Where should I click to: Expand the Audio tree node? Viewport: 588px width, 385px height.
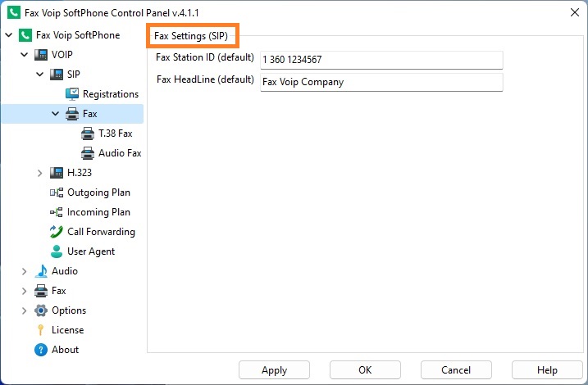click(x=24, y=271)
